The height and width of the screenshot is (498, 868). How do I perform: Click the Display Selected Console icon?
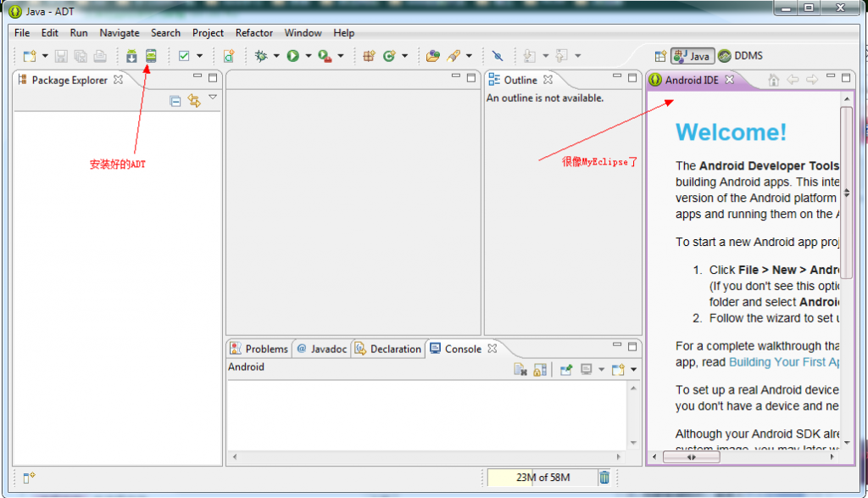click(587, 370)
